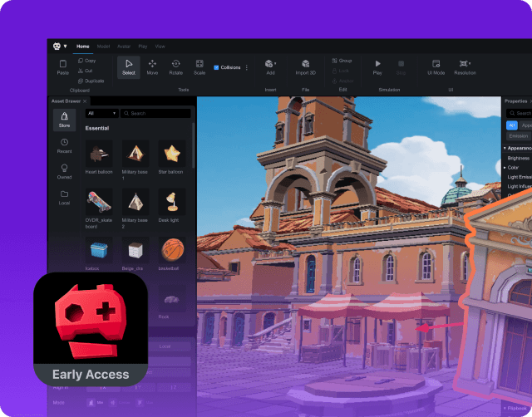532x417 pixels.
Task: Choose the Scale tool
Action: [199, 66]
